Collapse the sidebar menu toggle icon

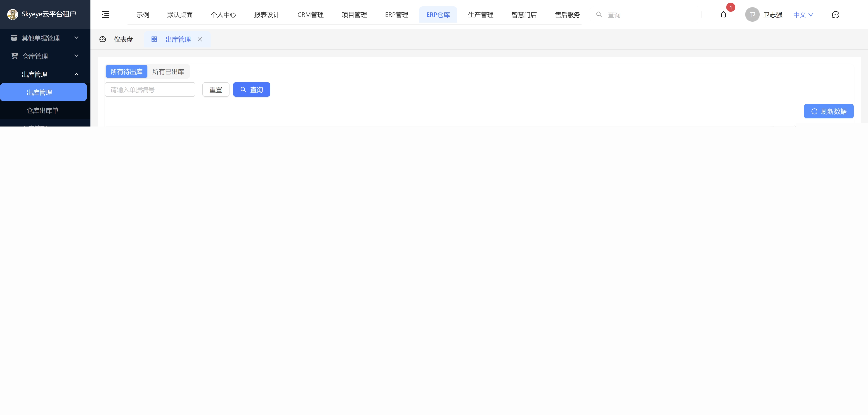[x=105, y=14]
